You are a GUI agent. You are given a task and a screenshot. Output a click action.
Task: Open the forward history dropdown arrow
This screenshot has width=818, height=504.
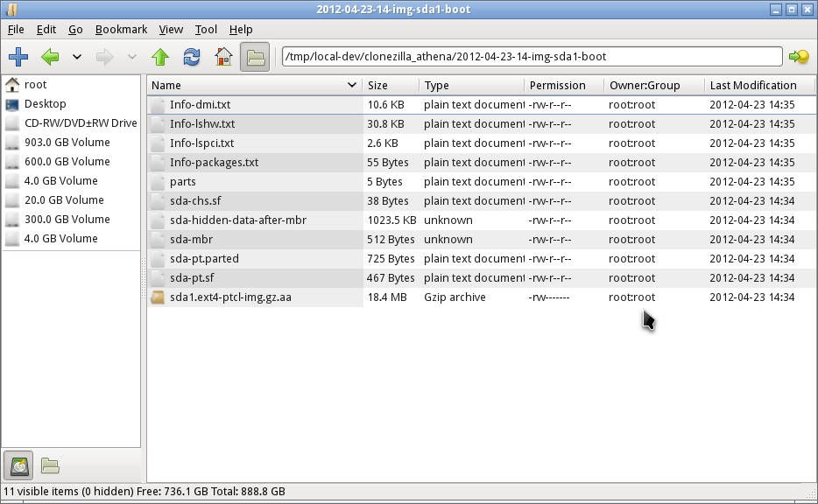tap(132, 57)
